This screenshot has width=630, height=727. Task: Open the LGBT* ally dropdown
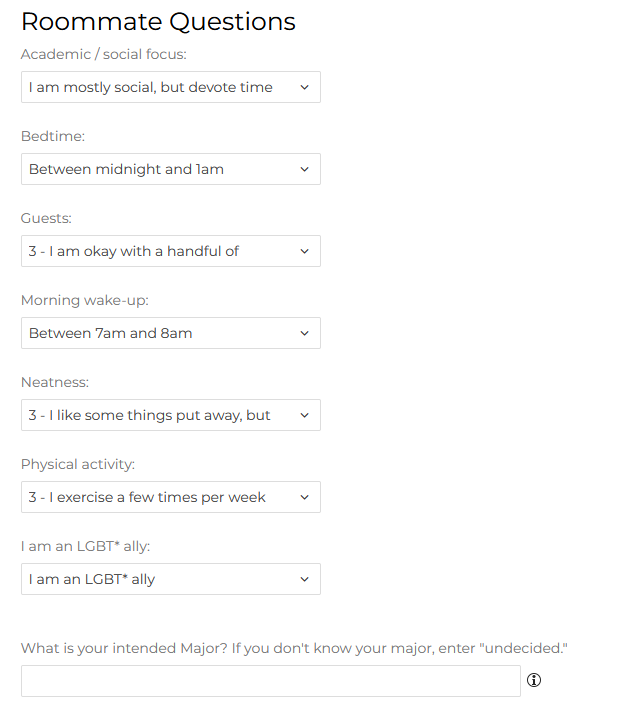click(170, 579)
